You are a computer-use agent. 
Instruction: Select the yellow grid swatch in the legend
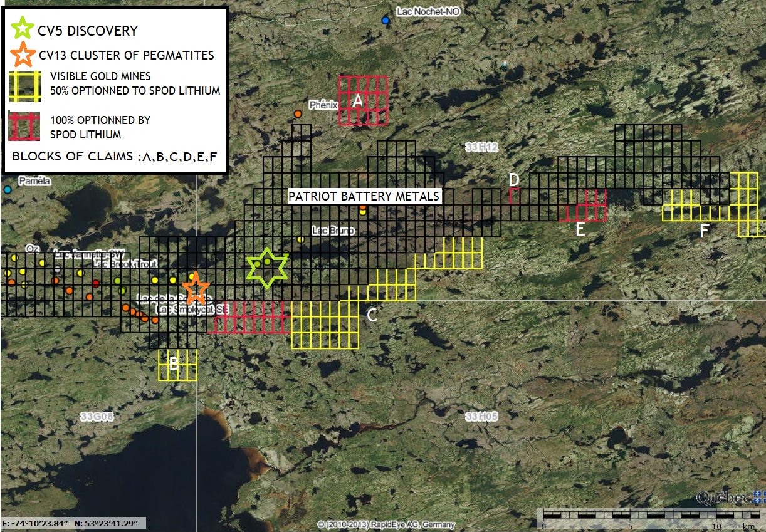tap(24, 85)
